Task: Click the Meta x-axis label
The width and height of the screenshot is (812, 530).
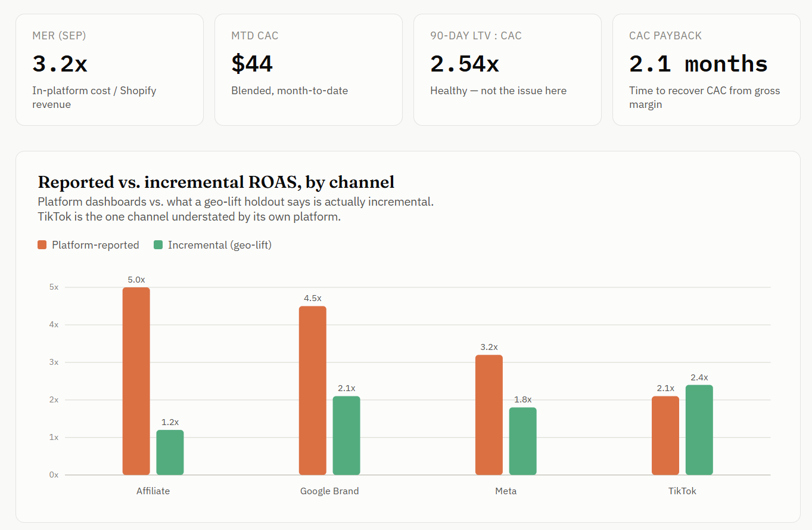Action: (x=506, y=491)
